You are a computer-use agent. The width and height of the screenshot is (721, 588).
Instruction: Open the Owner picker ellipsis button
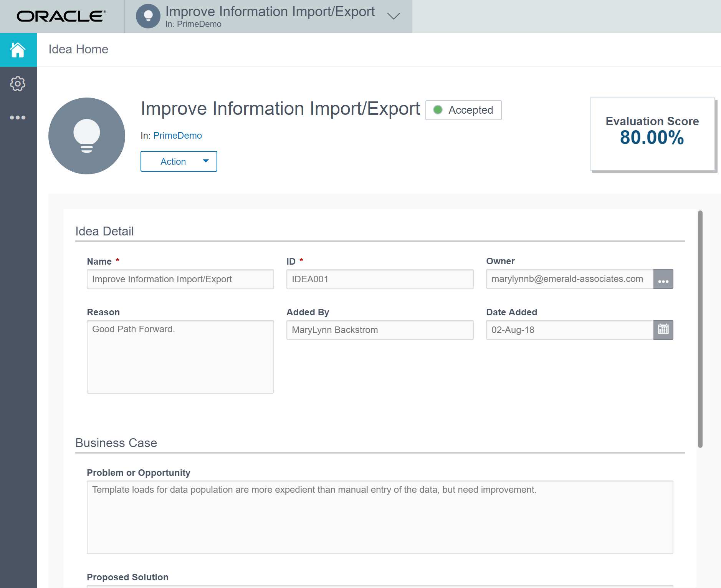[663, 279]
